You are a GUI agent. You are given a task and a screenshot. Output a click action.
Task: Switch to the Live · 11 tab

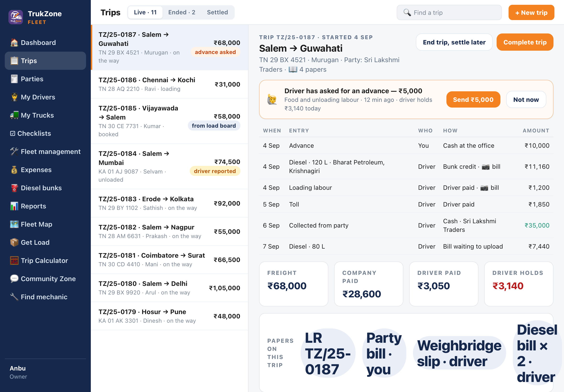click(145, 12)
